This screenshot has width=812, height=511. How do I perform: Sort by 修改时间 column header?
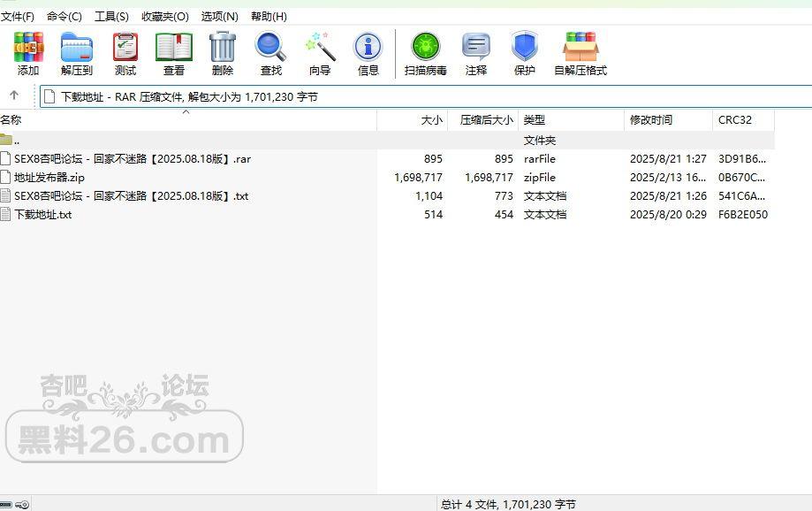click(x=669, y=119)
